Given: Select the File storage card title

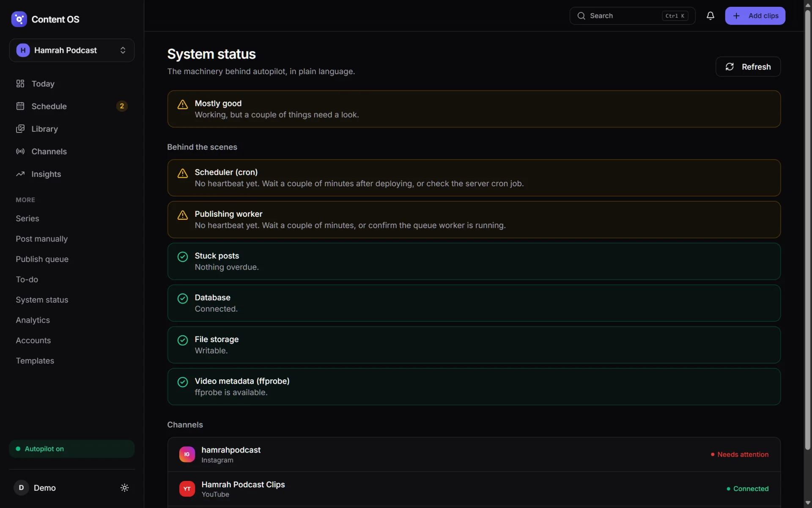Looking at the screenshot, I should click(x=217, y=340).
